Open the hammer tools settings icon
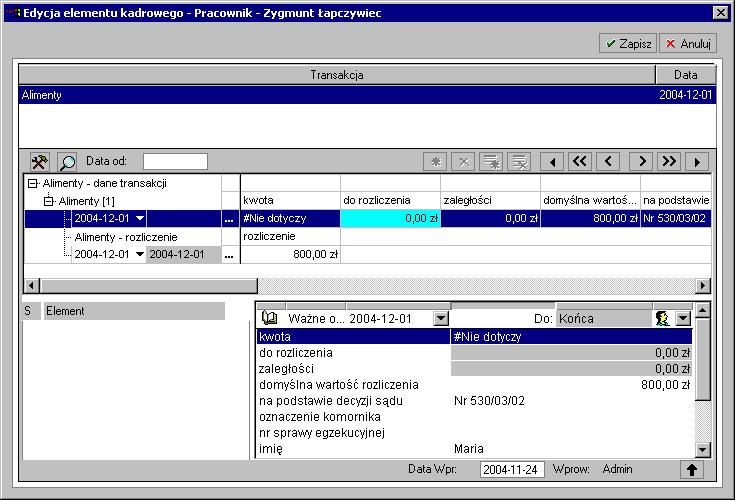The image size is (735, 500). click(40, 162)
